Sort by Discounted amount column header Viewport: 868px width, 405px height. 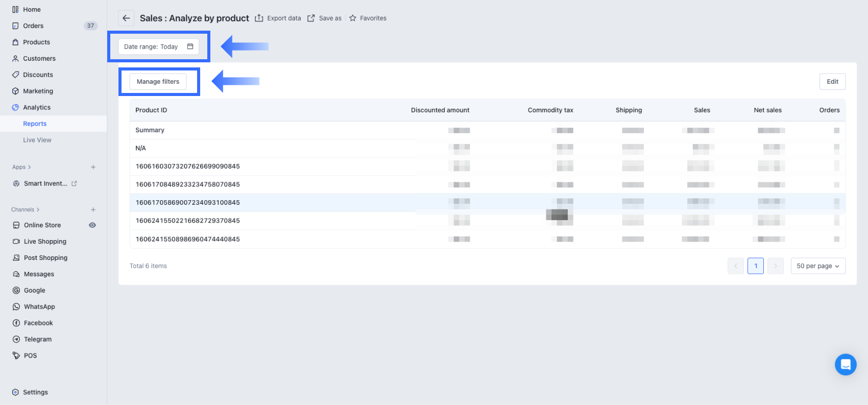[x=440, y=110]
